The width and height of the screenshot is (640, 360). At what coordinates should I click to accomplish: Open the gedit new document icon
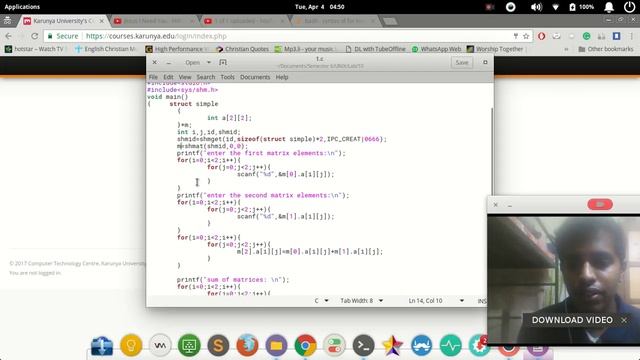click(223, 62)
